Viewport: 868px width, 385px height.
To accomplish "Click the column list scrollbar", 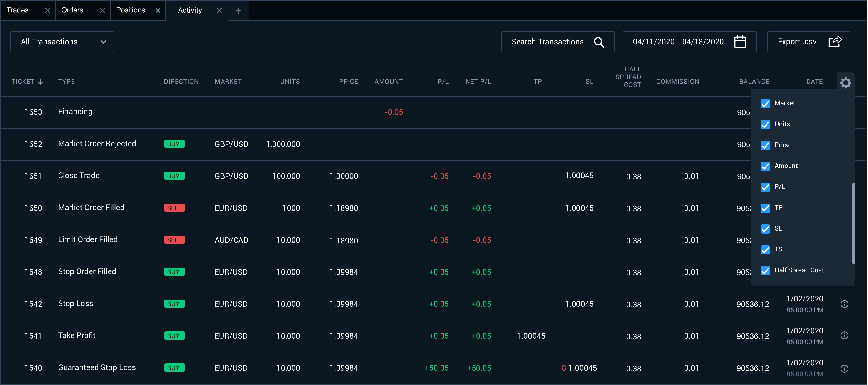I will (x=853, y=224).
